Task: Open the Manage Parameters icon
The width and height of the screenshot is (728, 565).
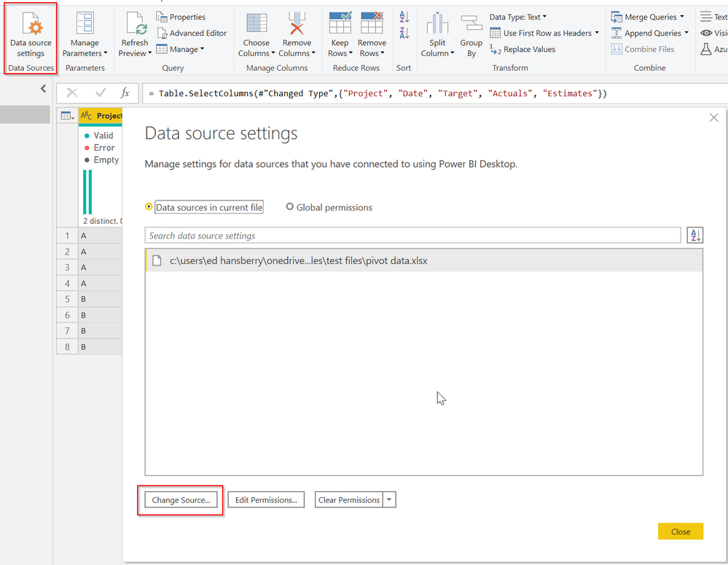Action: [85, 23]
